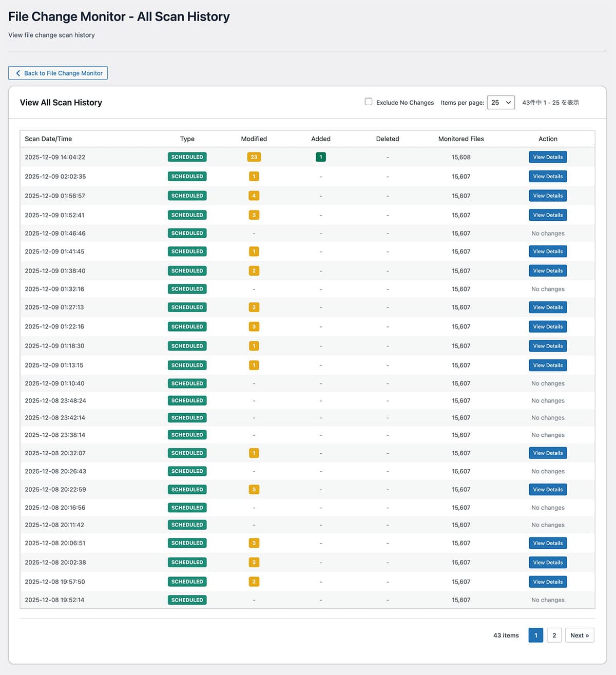Image resolution: width=616 pixels, height=675 pixels.
Task: Click the green Added badge showing 1
Action: coord(321,157)
